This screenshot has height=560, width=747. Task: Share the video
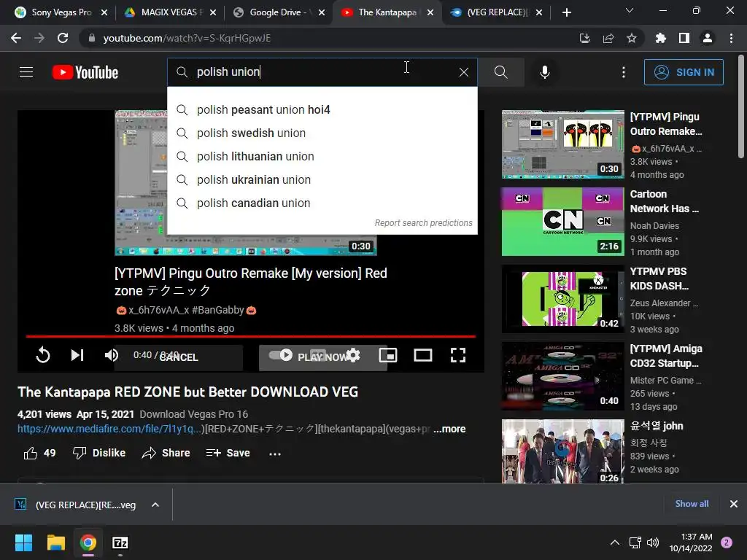166,453
